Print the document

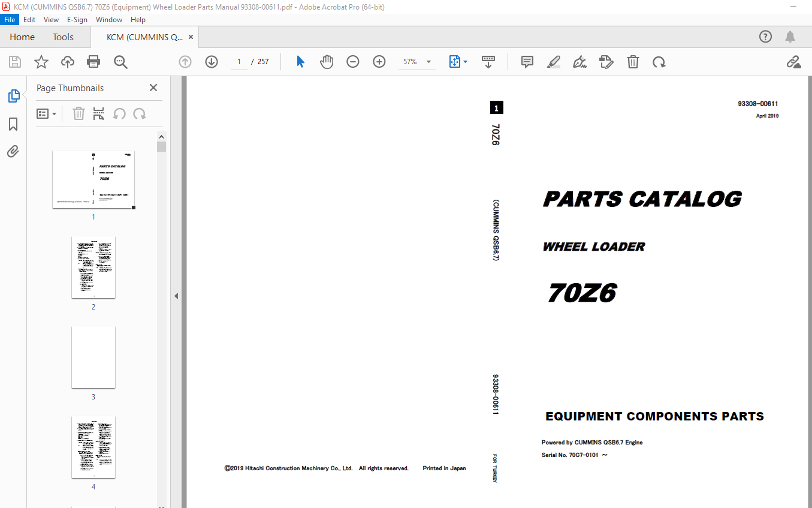click(93, 62)
